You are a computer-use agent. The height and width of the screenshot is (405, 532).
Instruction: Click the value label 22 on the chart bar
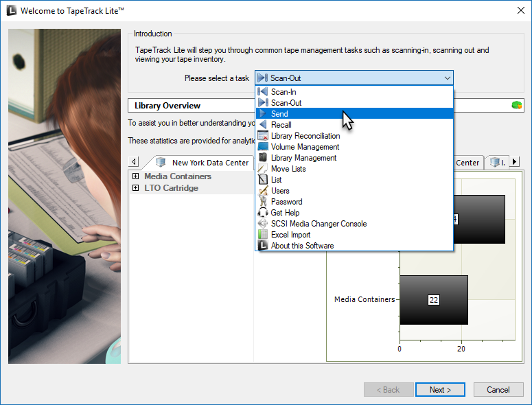434,300
